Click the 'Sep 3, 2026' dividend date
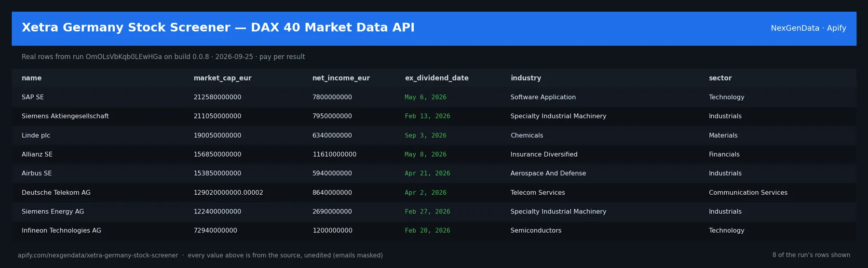This screenshot has height=268, width=868. point(425,135)
